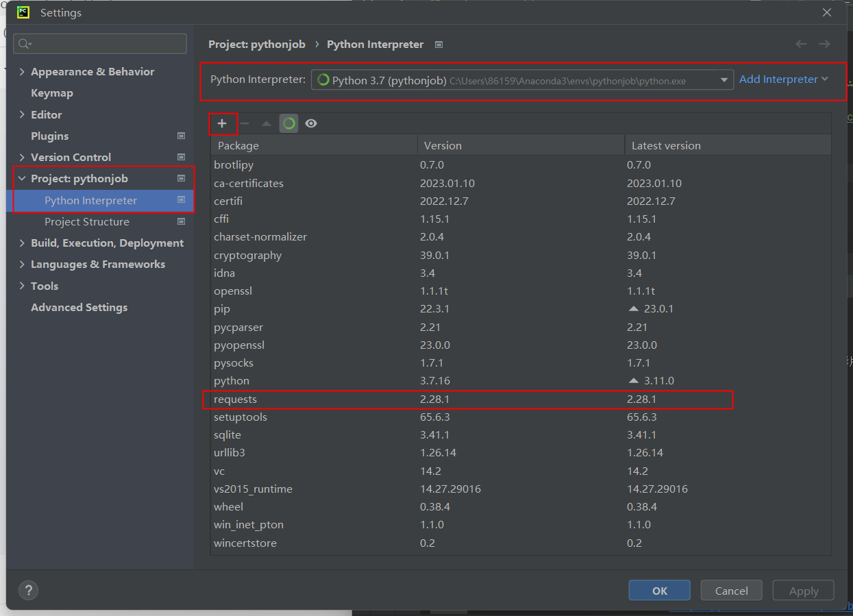Select the pysocks package row
The width and height of the screenshot is (853, 616).
tap(521, 363)
